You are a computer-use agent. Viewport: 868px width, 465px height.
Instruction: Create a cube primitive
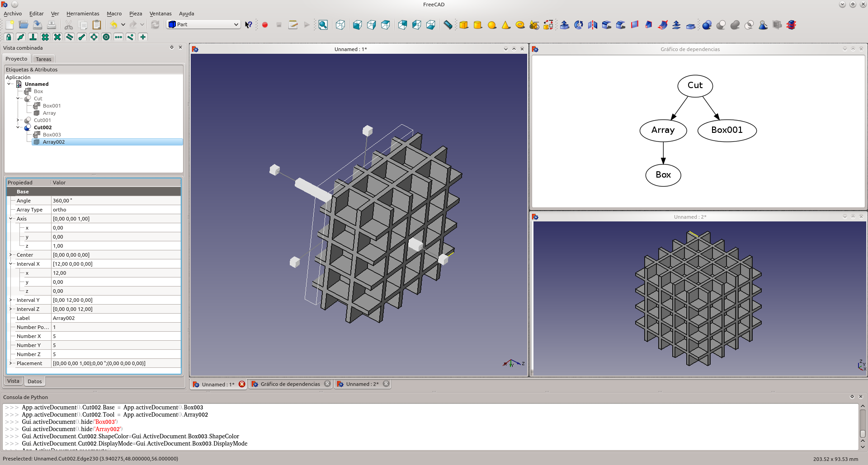click(464, 25)
